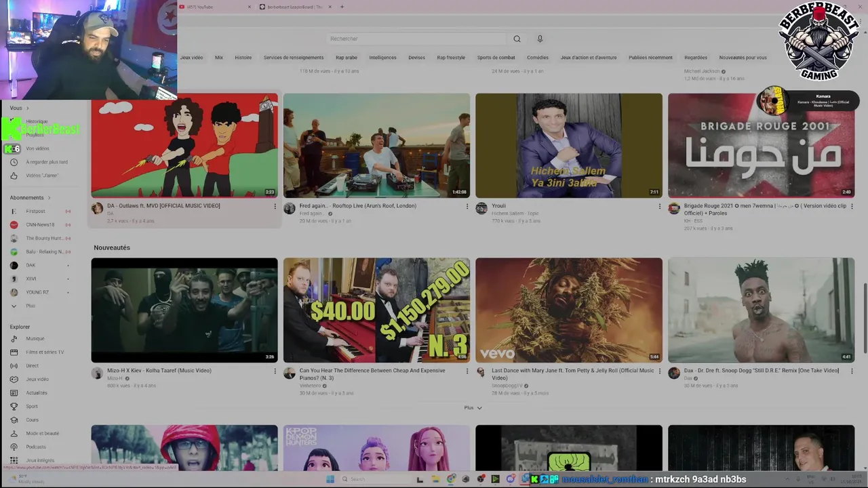Open Direct live category

(32, 365)
